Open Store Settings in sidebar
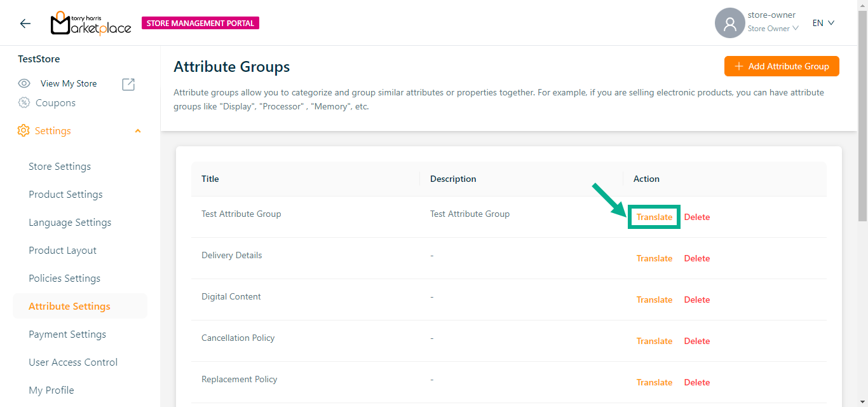Image resolution: width=868 pixels, height=407 pixels. coord(60,166)
